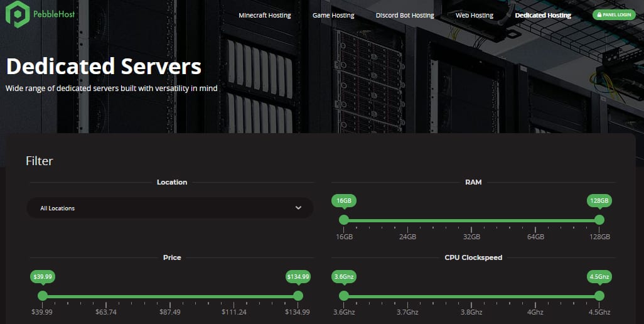Click the PebbleHost brand name link
This screenshot has height=324, width=644.
[54, 13]
